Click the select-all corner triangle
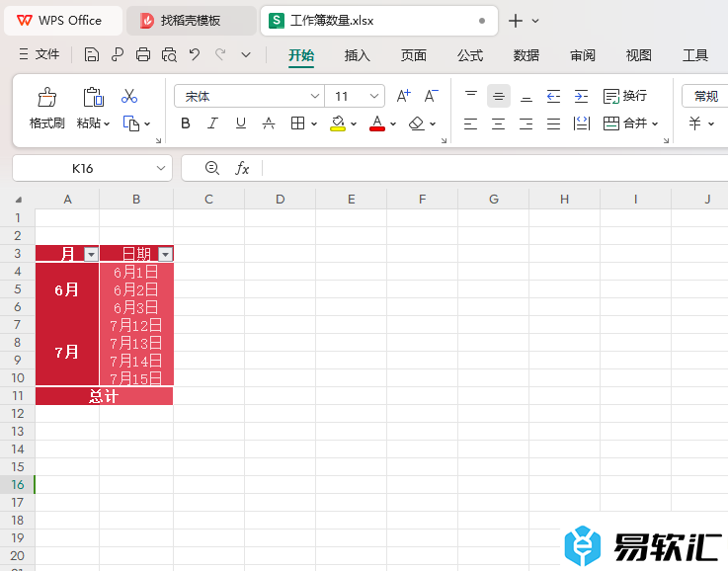 point(18,200)
